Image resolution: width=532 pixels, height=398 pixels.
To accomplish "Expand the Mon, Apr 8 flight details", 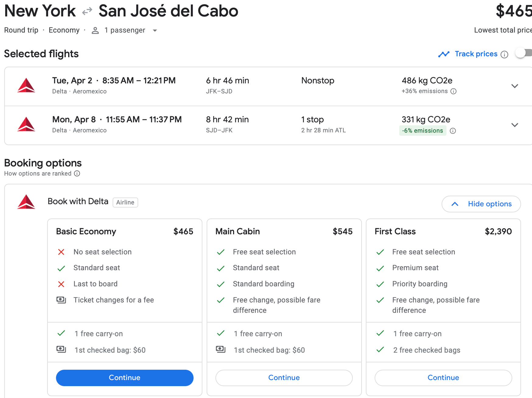I will pyautogui.click(x=515, y=125).
